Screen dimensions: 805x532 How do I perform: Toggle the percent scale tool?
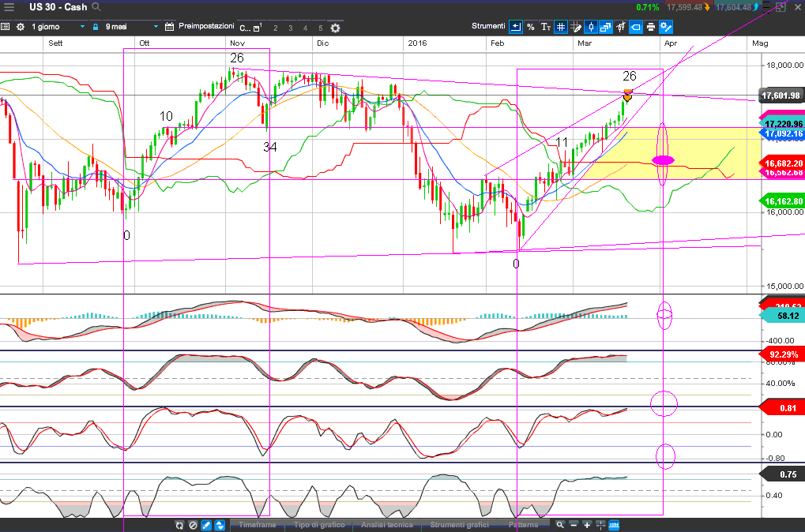pos(530,27)
